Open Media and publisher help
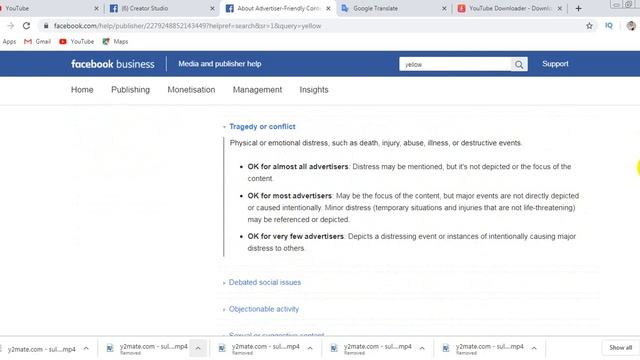 coord(220,64)
